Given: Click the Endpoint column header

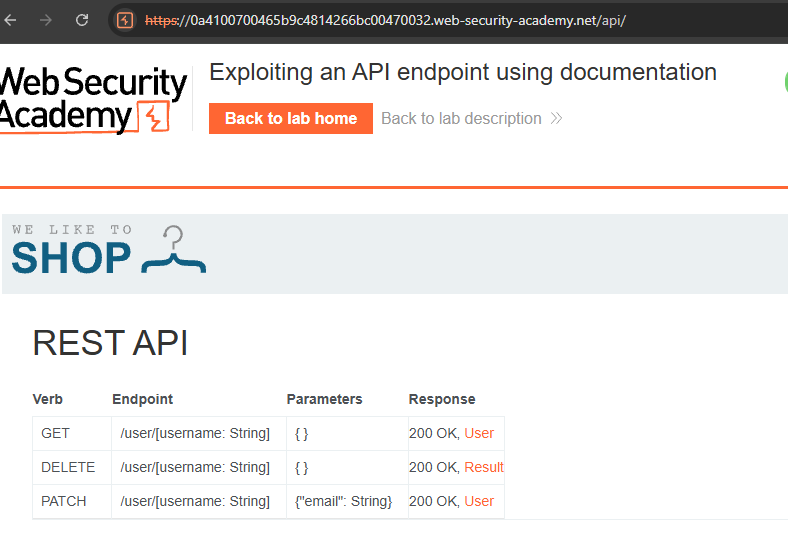Looking at the screenshot, I should [x=142, y=399].
